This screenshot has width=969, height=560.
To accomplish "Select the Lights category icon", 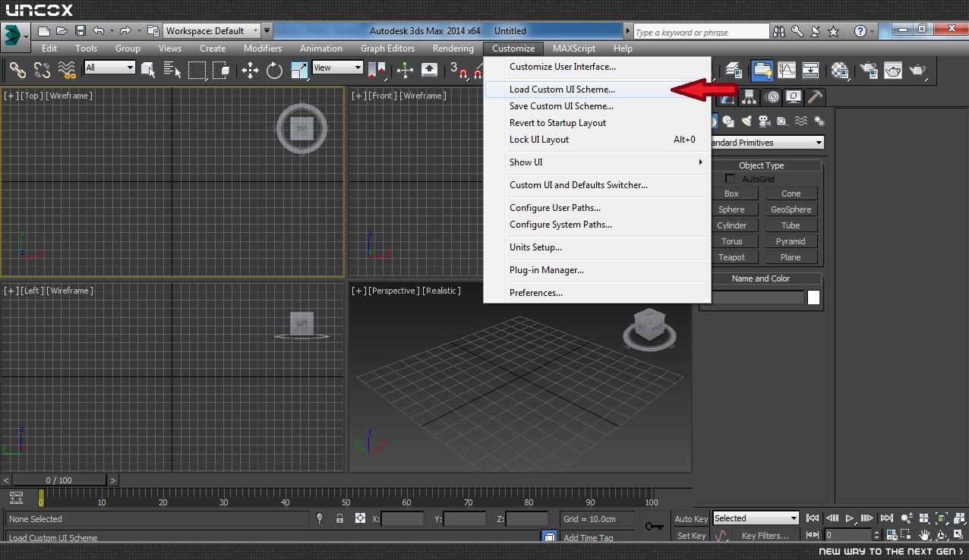I will (x=746, y=121).
